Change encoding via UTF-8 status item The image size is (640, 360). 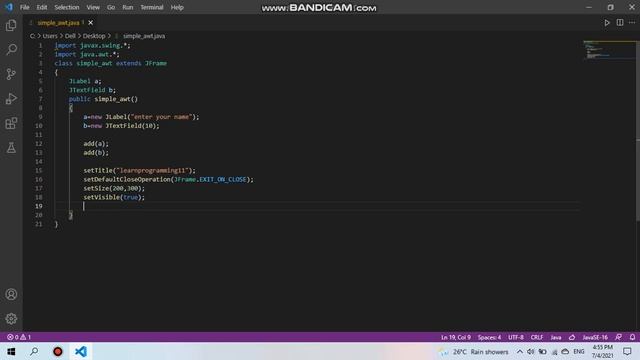coord(516,337)
